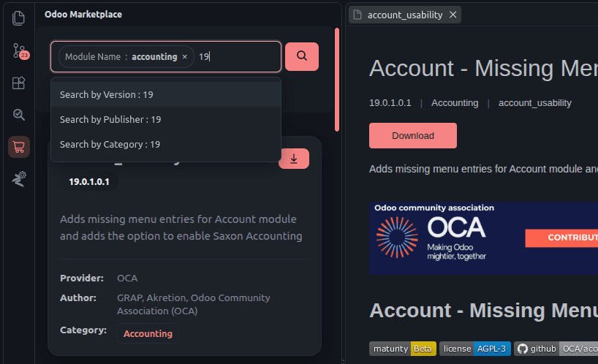Click the Odoo Marketplace panel title
Image resolution: width=598 pixels, height=364 pixels.
[x=83, y=15]
